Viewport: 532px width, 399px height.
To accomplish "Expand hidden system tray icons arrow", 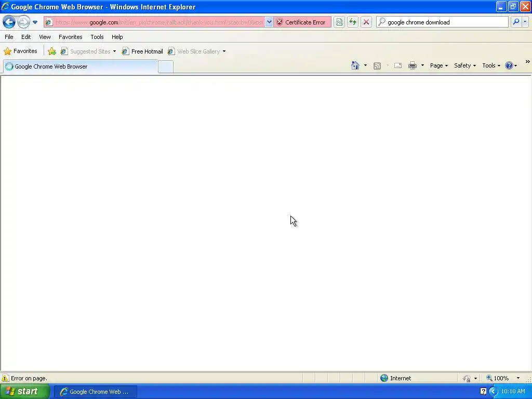I will click(493, 392).
